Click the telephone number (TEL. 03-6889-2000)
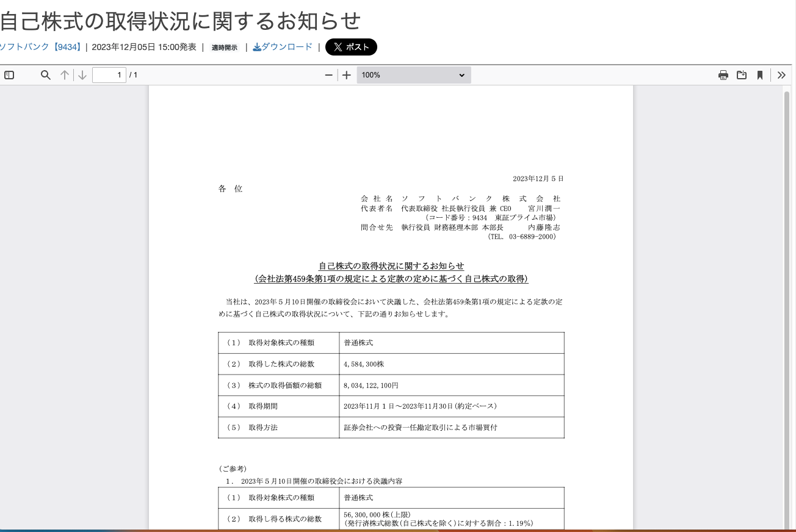 (x=522, y=237)
